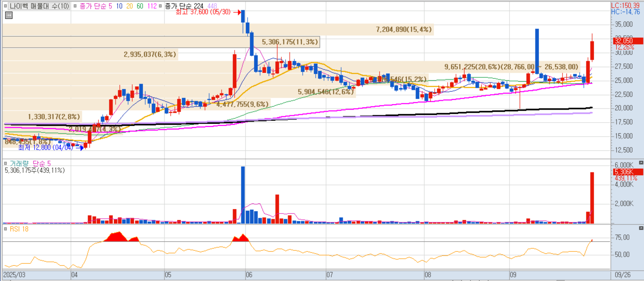Select the green 60-period average label
The height and width of the screenshot is (281, 644).
coord(140,6)
